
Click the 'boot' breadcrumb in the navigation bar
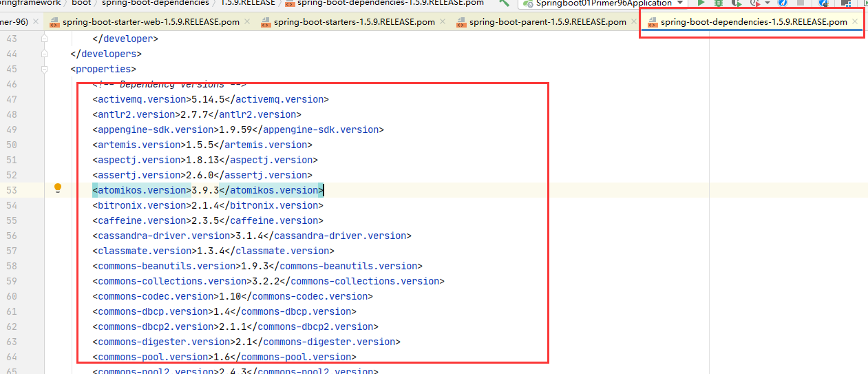(x=81, y=3)
